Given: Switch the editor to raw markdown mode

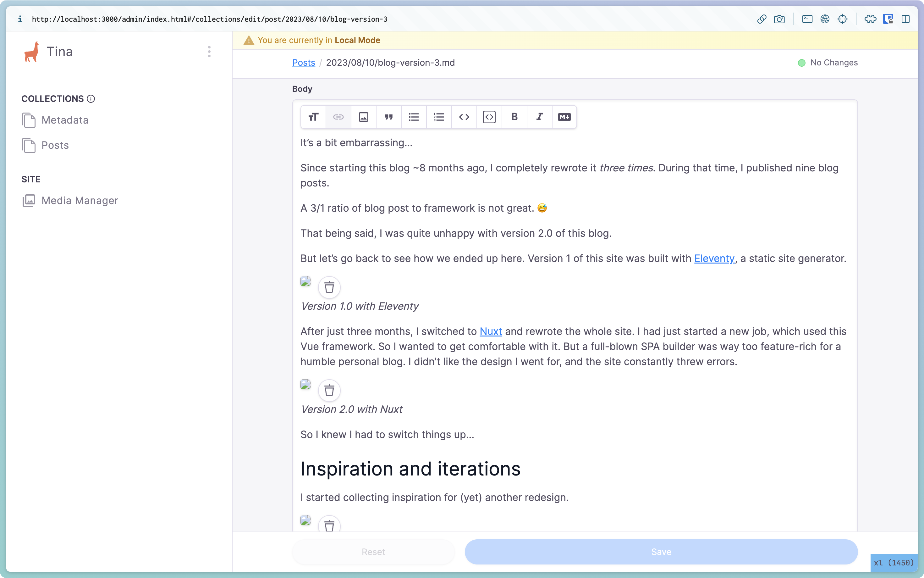Looking at the screenshot, I should coord(564,117).
